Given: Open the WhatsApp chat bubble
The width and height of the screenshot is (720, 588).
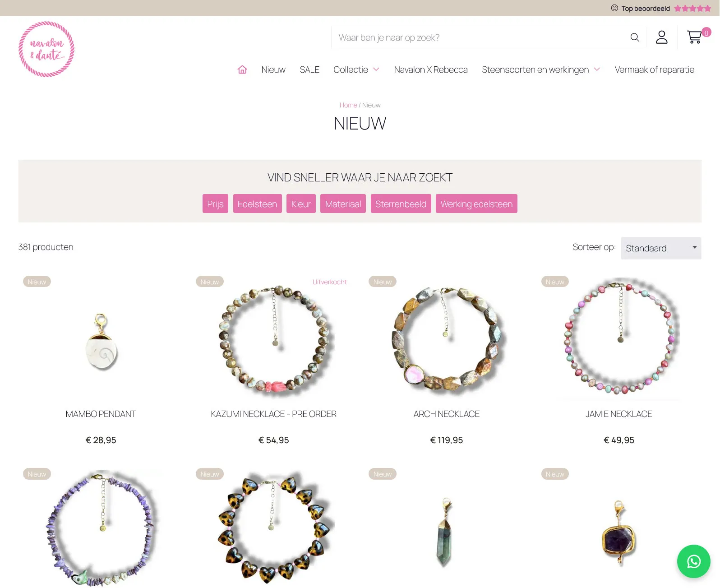Looking at the screenshot, I should point(693,561).
